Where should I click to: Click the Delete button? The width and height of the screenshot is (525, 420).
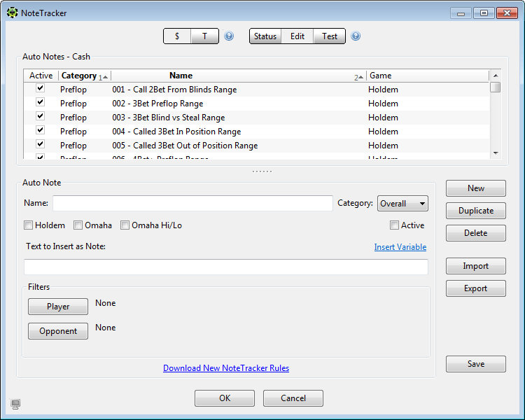point(476,233)
